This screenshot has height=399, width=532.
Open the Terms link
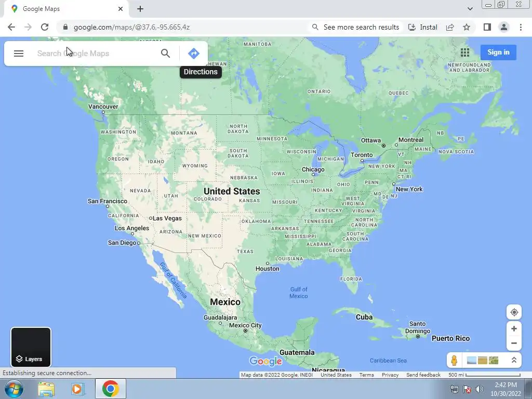(366, 375)
